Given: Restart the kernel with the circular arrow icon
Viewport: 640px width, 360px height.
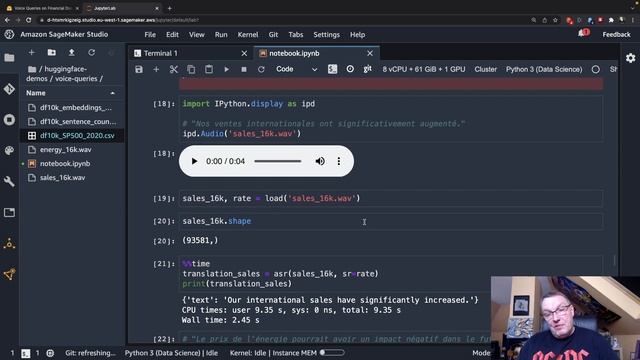Looking at the screenshot, I should click(261, 69).
